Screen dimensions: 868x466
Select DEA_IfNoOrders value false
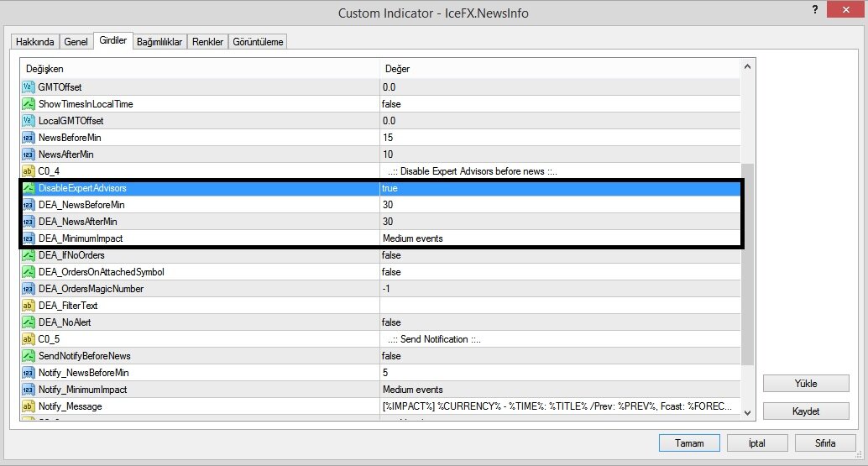click(x=391, y=255)
